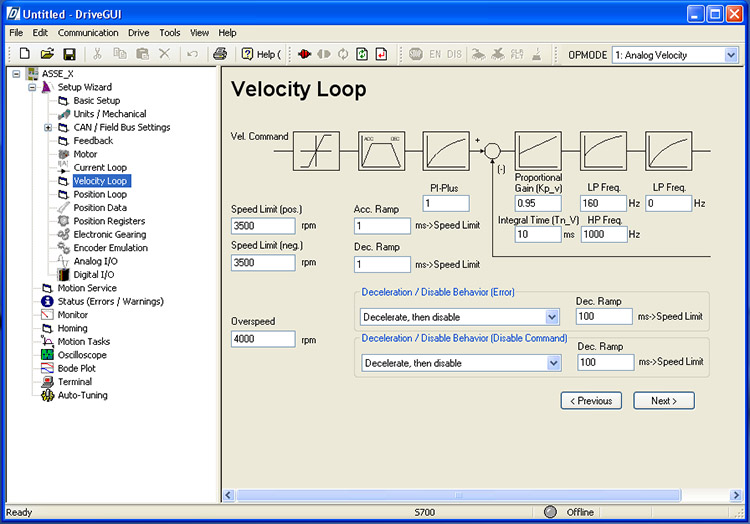Open the Help menu
The height and width of the screenshot is (524, 750).
228,33
